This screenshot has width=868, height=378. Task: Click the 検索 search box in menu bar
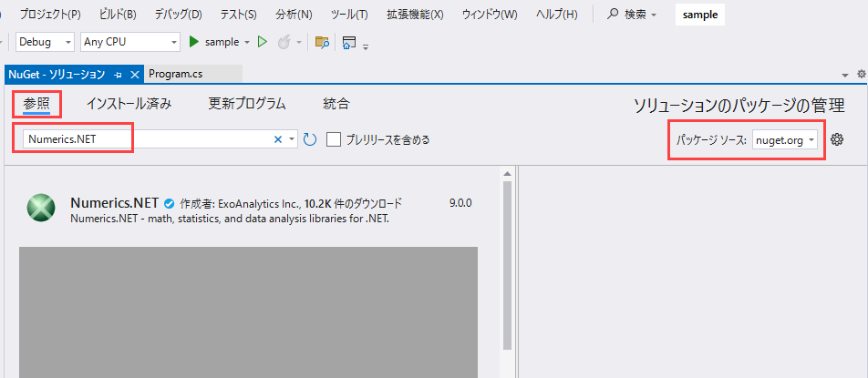632,15
